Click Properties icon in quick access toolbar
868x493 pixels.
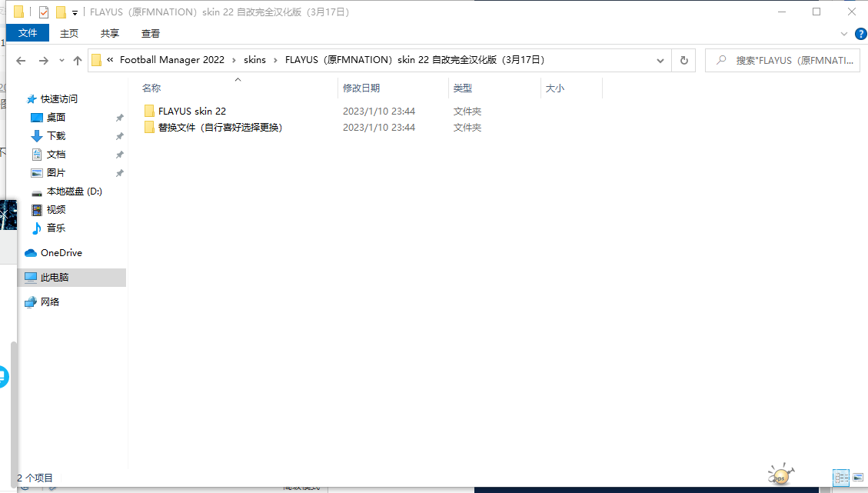[x=44, y=12]
